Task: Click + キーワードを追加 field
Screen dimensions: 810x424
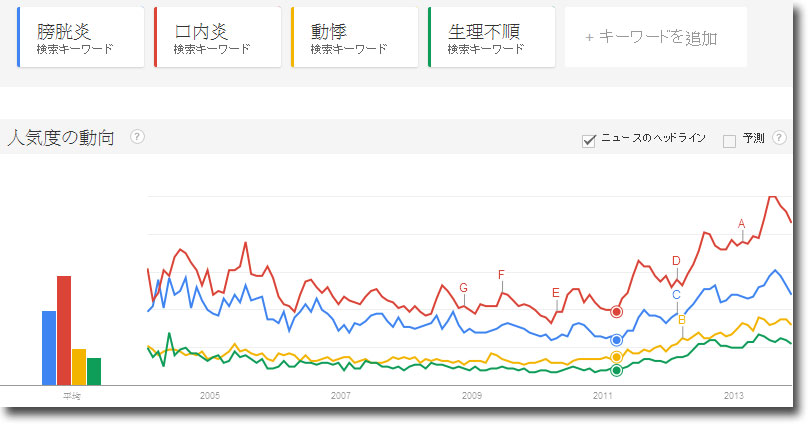Action: pyautogui.click(x=656, y=37)
